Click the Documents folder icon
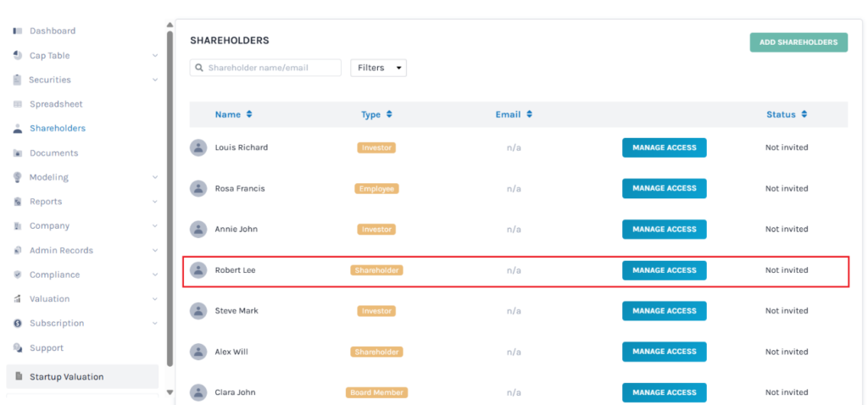Image resolution: width=868 pixels, height=405 pixels. 18,153
